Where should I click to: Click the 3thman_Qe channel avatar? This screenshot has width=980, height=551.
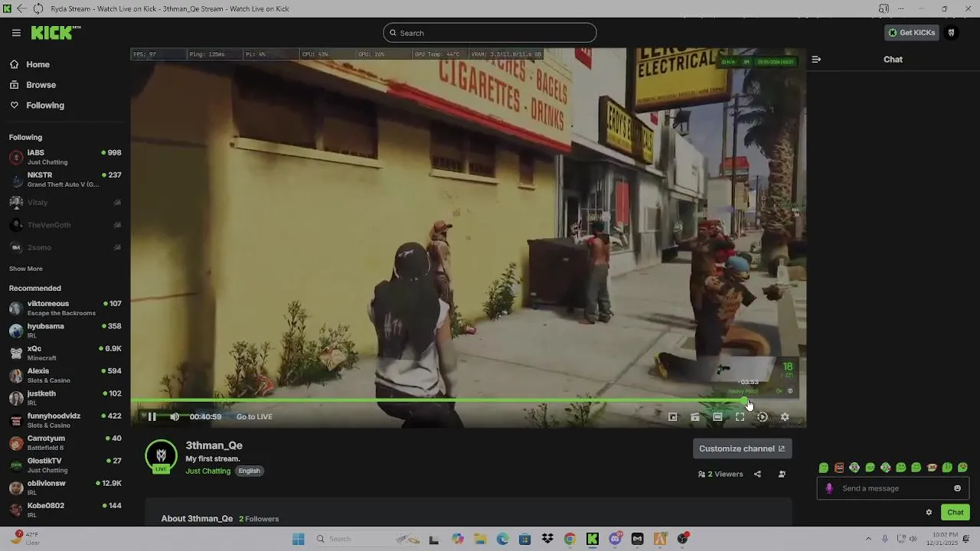(161, 455)
